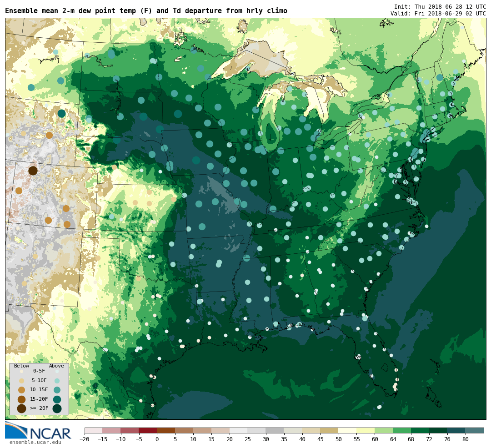The height and width of the screenshot is (448, 491).
Task: Click the legend's dark brown '>= 20F' below circle
Action: pyautogui.click(x=21, y=408)
